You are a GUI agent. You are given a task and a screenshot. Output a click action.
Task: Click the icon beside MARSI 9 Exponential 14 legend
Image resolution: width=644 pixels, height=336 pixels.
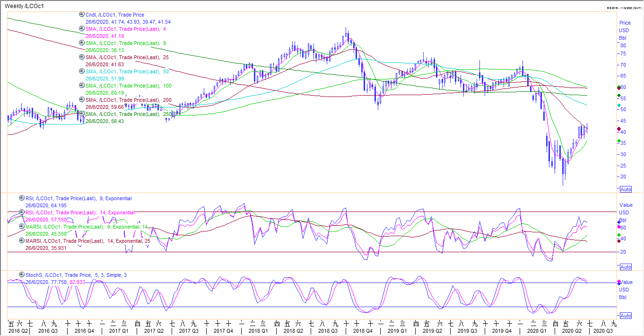coord(21,227)
